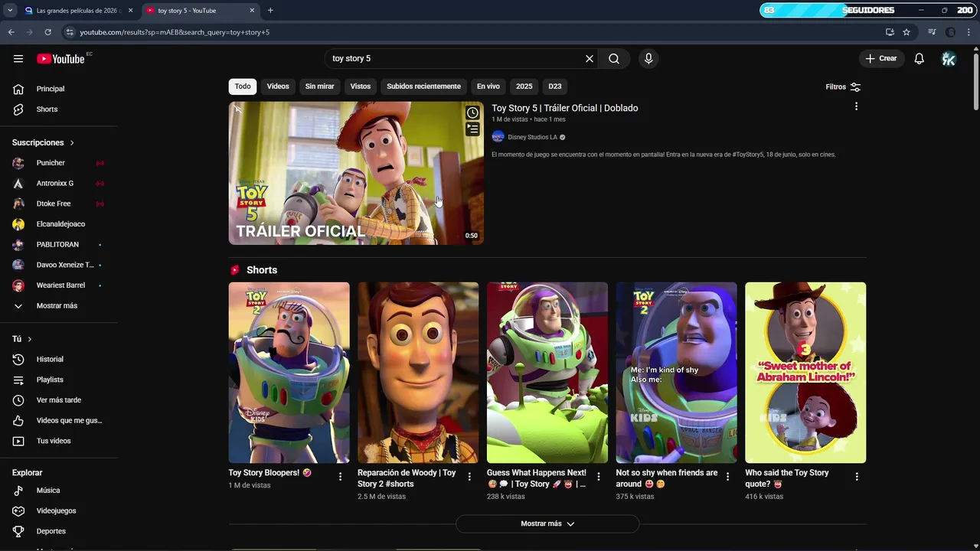Open options menu for Not so shy short

pyautogui.click(x=728, y=477)
